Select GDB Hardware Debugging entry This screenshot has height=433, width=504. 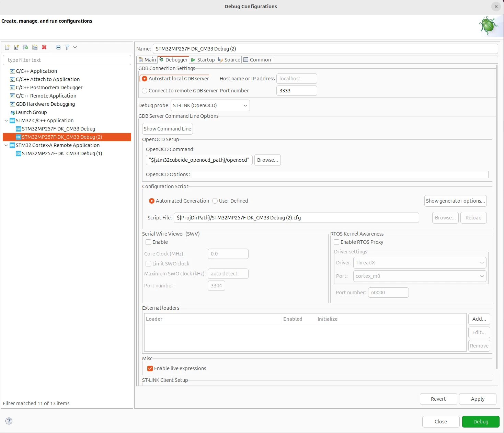[x=45, y=104]
